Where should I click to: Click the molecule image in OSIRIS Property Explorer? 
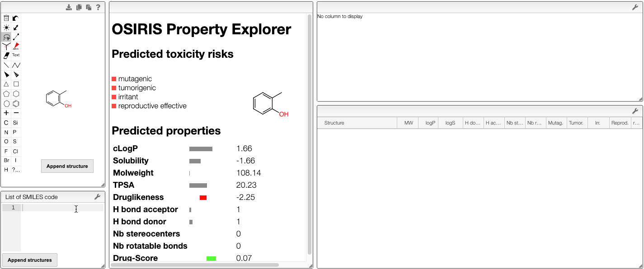[271, 105]
